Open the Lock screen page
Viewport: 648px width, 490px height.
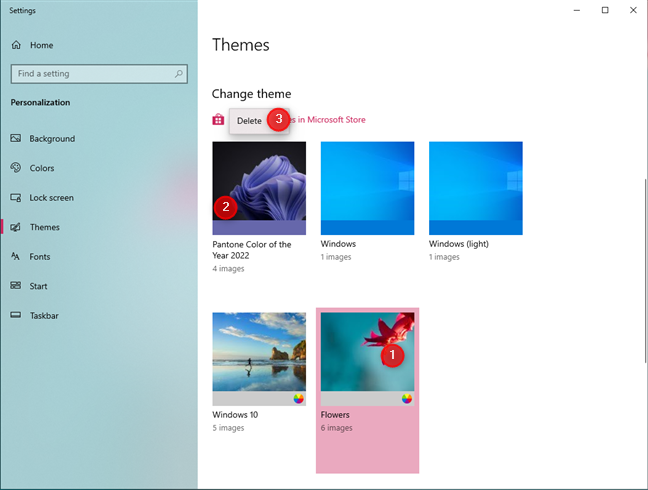51,197
